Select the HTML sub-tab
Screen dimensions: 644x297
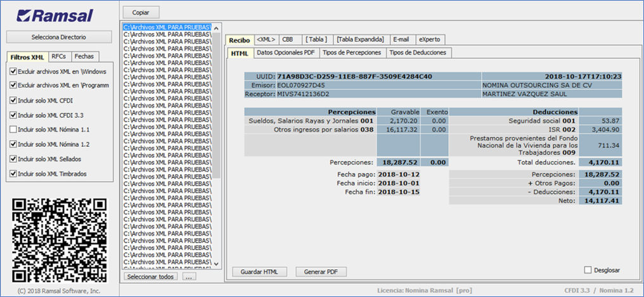[x=240, y=53]
